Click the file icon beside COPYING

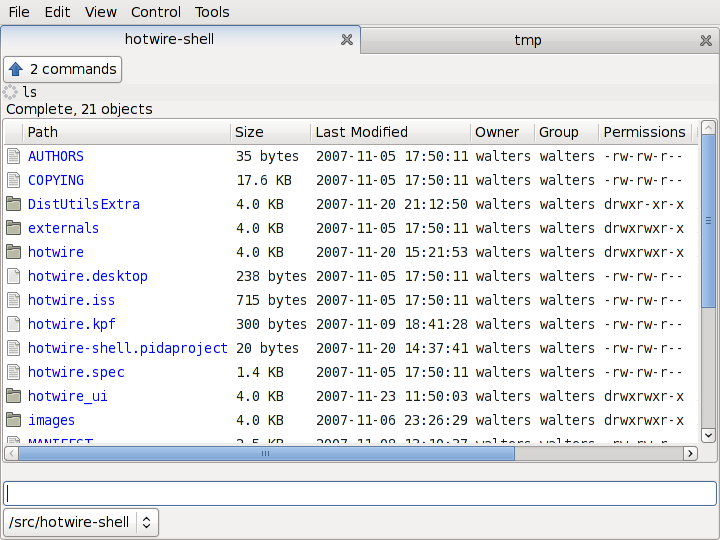(14, 180)
